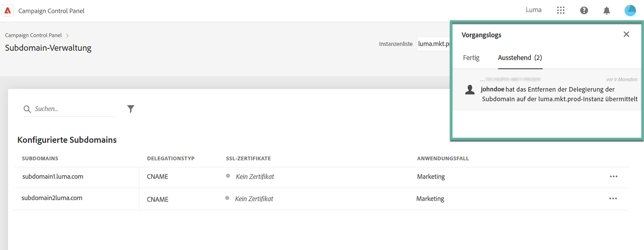Open more actions for subdomain1.luma.com
Screen dimensions: 644x250
613,177
